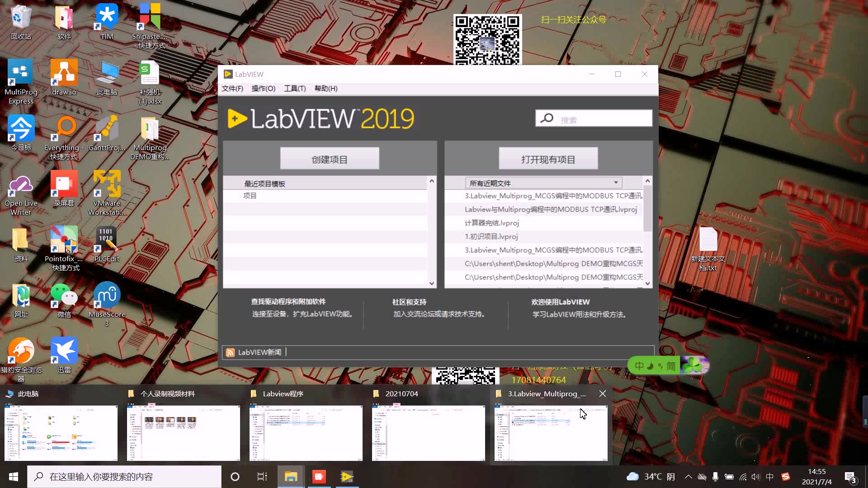Show hidden system tray icons chevron
This screenshot has height=488, width=868.
tap(688, 477)
